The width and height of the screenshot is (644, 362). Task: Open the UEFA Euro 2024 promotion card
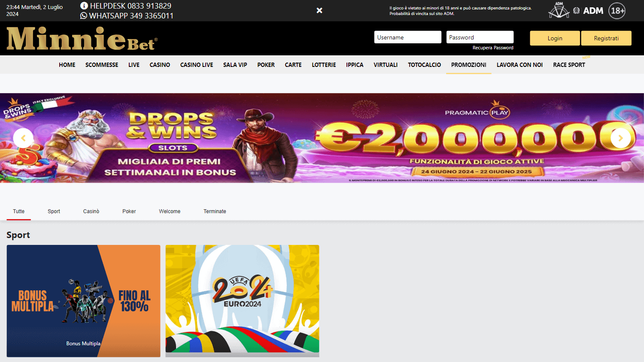pos(242,301)
